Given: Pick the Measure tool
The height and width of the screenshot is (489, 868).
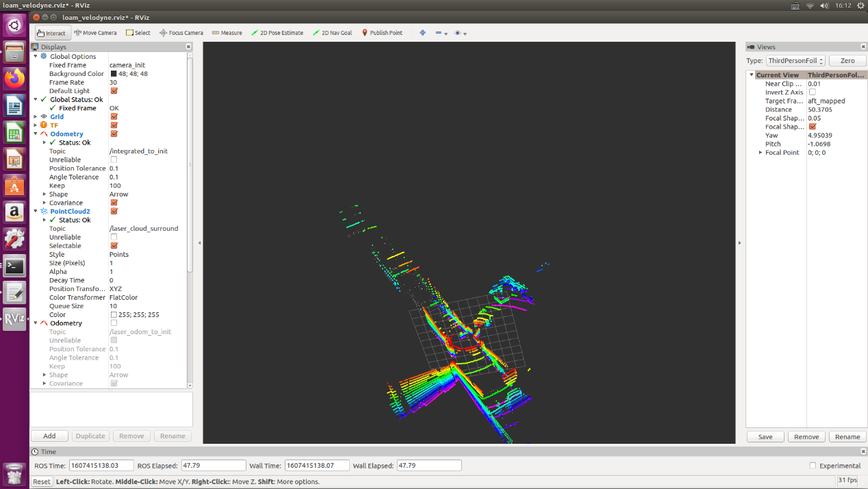Looking at the screenshot, I should tap(227, 33).
